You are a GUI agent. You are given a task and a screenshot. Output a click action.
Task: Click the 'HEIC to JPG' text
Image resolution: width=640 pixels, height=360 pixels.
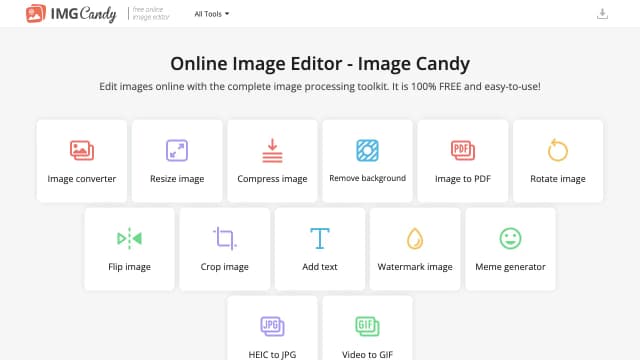point(272,354)
